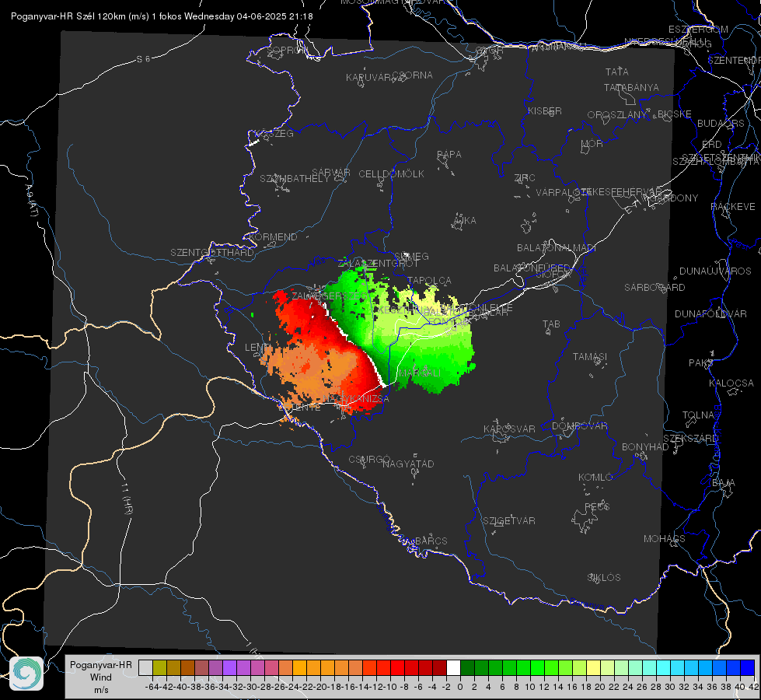Viewport: 761px width, 700px height.
Task: Click the AJKA town label
Action: point(465,221)
